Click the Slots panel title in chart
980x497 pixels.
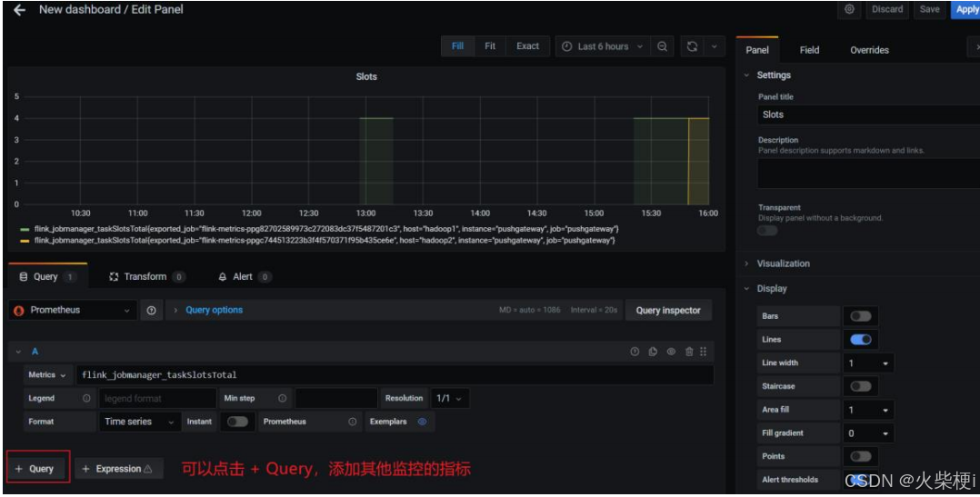point(366,77)
